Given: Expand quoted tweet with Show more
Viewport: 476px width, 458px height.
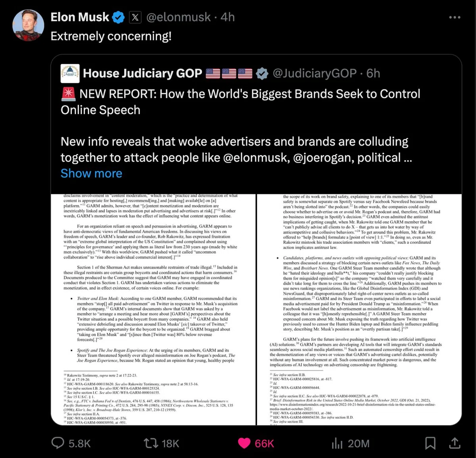Looking at the screenshot, I should pyautogui.click(x=91, y=173).
